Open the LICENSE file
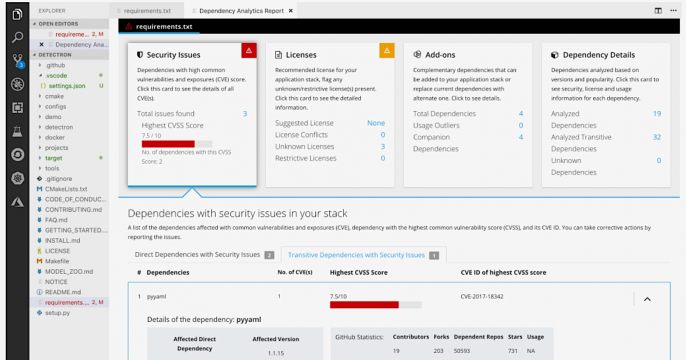This screenshot has width=686, height=360. click(57, 251)
